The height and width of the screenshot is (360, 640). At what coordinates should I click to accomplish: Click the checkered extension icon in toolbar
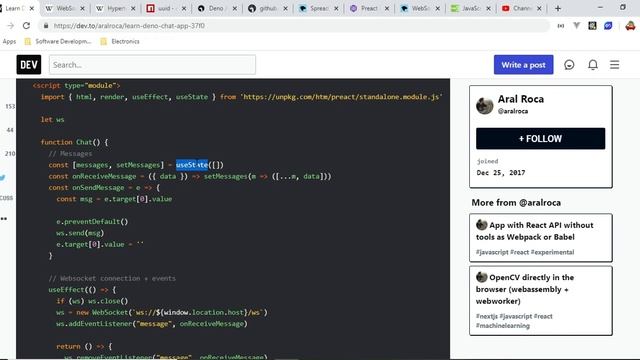pos(592,26)
